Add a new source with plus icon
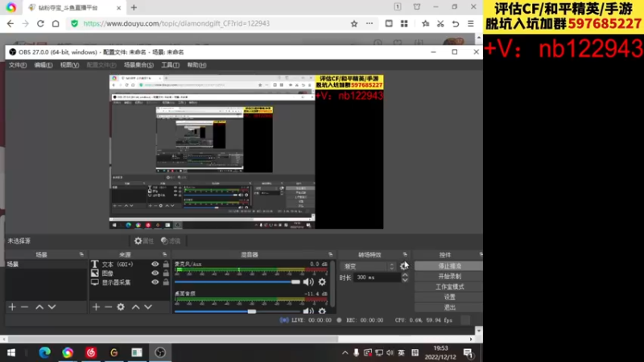The image size is (644, 362). (x=96, y=307)
